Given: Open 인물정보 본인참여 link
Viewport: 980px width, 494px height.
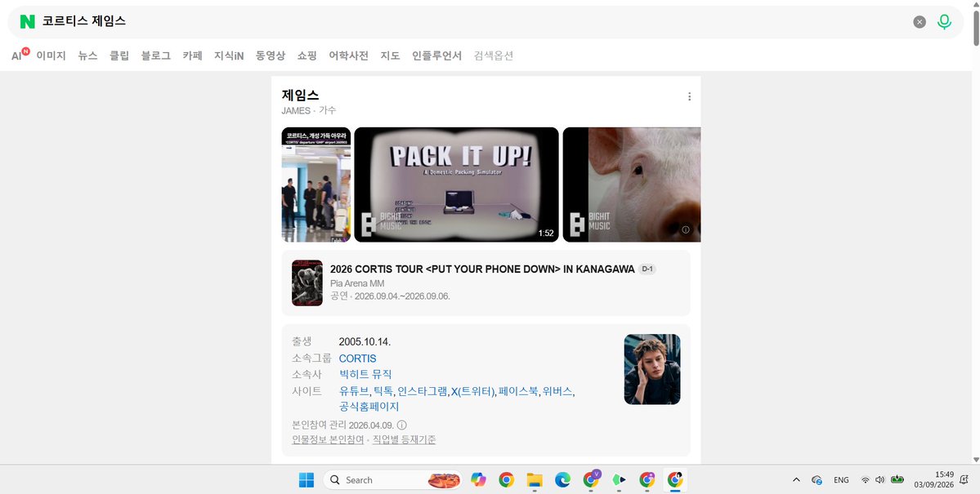Looking at the screenshot, I should [x=328, y=439].
